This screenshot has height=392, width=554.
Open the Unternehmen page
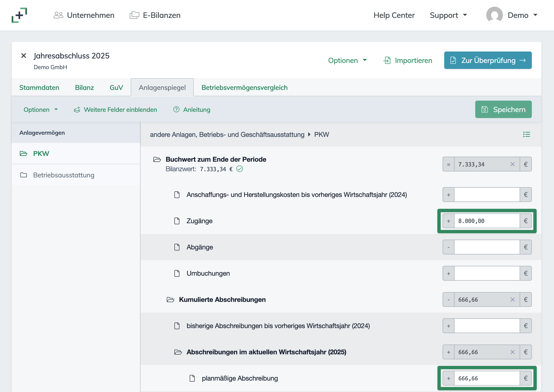click(x=84, y=15)
